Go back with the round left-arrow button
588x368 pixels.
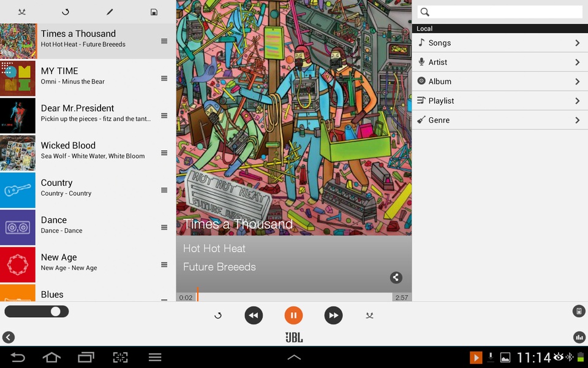pyautogui.click(x=8, y=337)
